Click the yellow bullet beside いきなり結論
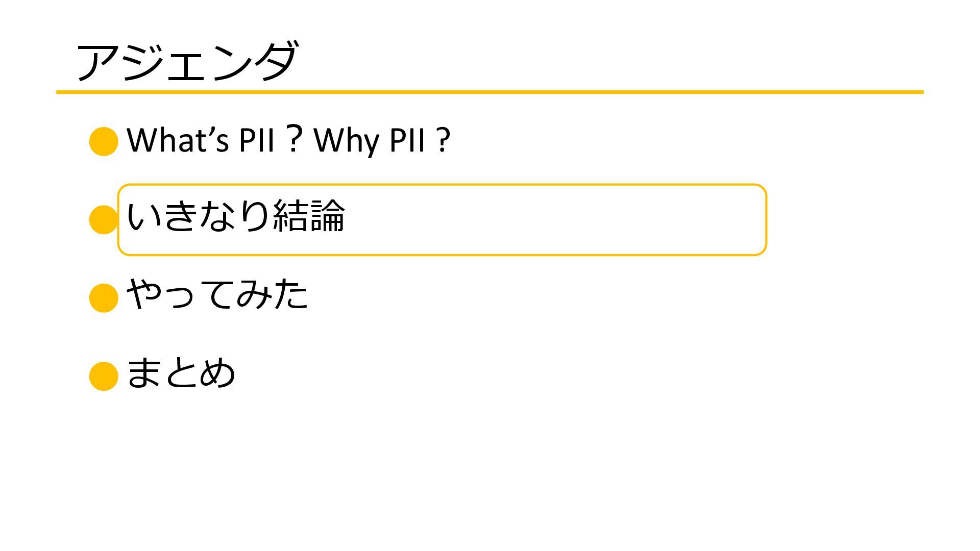The image size is (980, 551). click(x=103, y=220)
